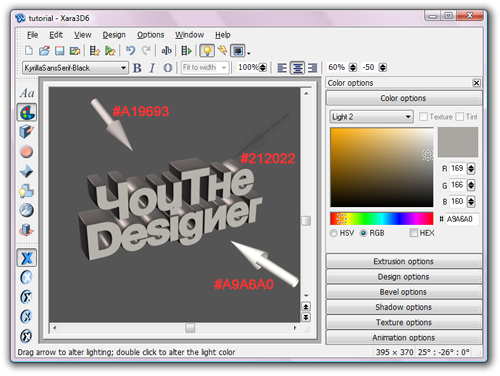Adjust the 60% spacing stepper
Viewport: 500px width, 376px height.
point(353,68)
